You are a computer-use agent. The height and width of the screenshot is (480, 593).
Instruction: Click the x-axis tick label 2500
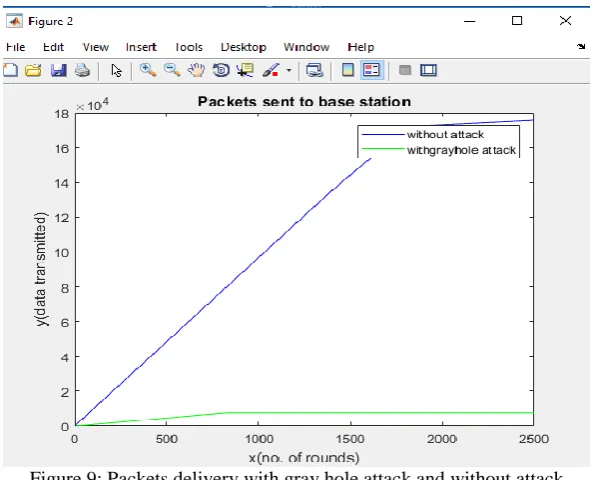[534, 439]
